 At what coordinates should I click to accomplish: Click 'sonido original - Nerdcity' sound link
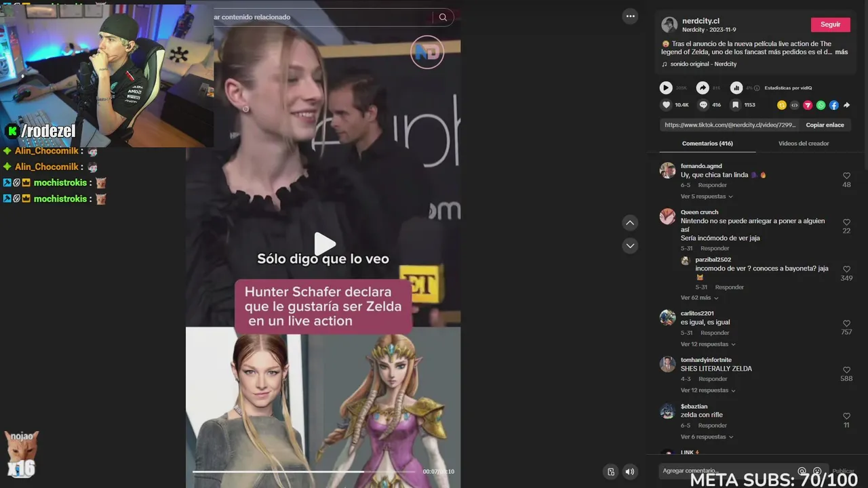(703, 64)
